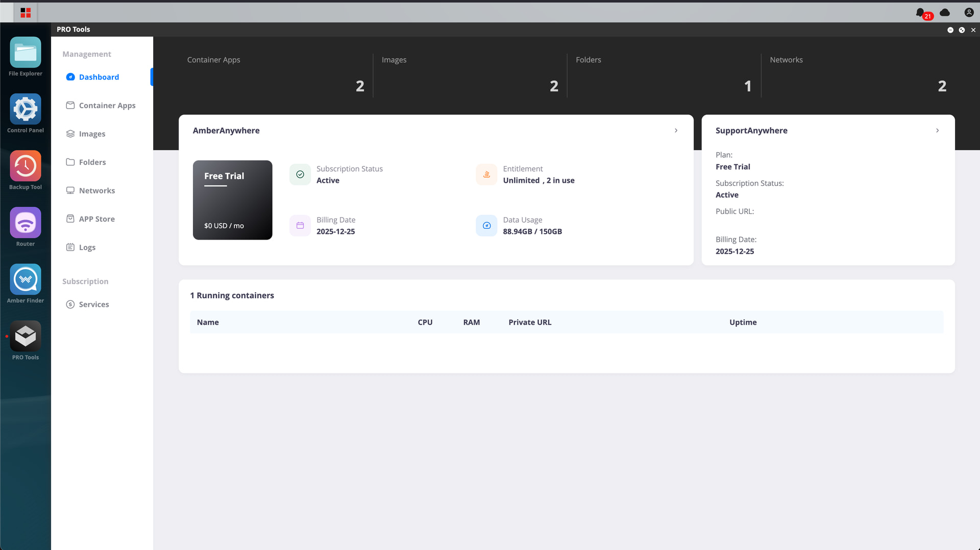Open APP Store from sidebar
Viewport: 980px width, 550px height.
pyautogui.click(x=91, y=219)
